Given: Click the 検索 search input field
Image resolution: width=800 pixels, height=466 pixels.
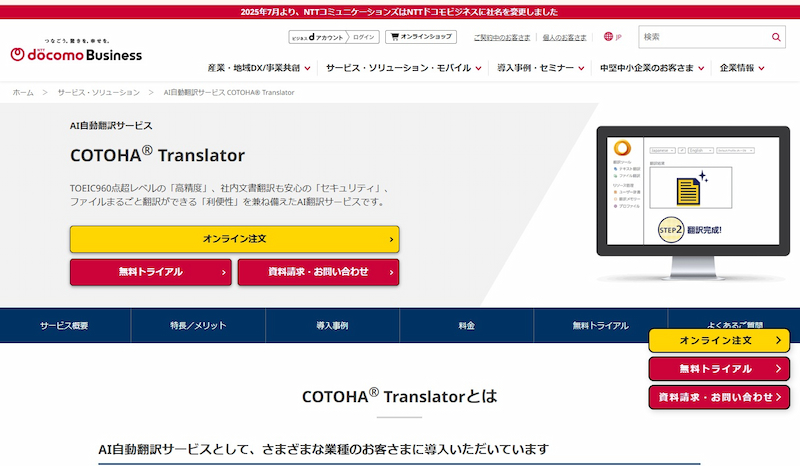Looking at the screenshot, I should pyautogui.click(x=700, y=37).
